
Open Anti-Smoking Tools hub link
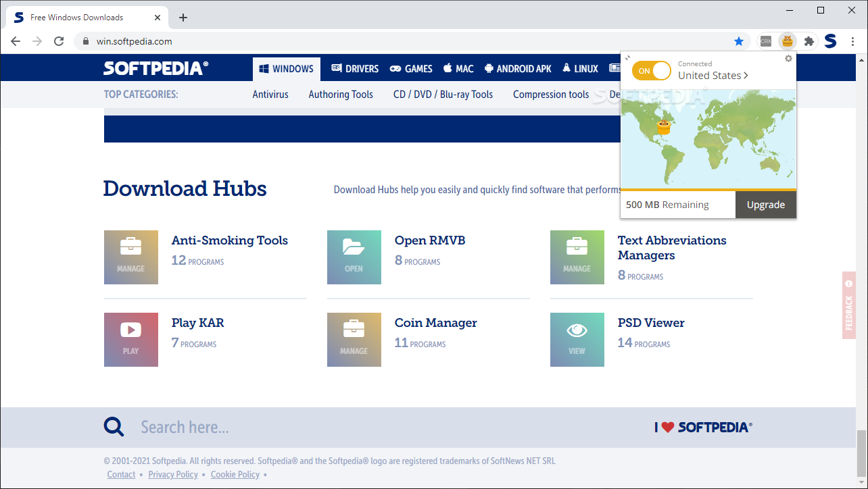(x=230, y=240)
